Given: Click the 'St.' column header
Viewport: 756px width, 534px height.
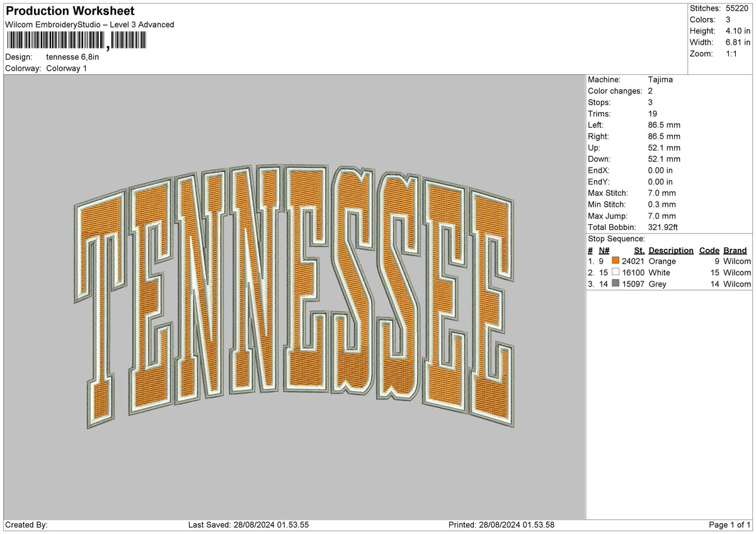Looking at the screenshot, I should click(x=639, y=250).
